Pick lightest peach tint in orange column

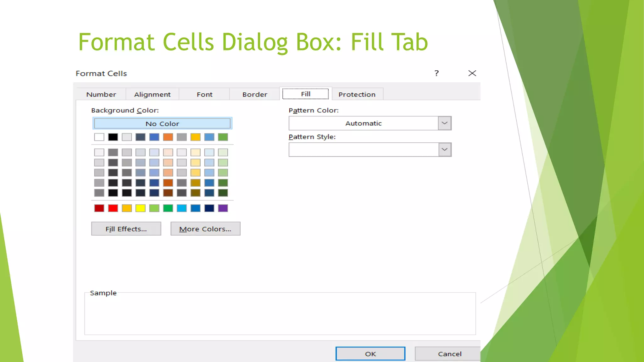coord(168,152)
